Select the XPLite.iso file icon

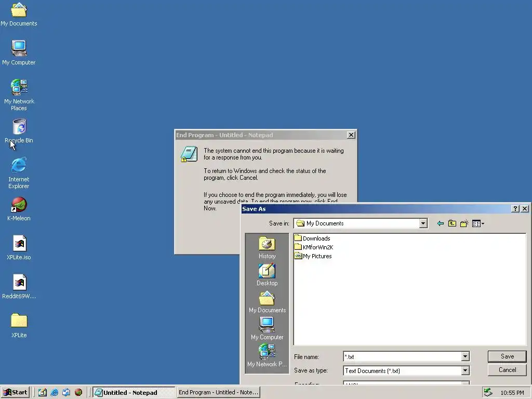point(19,248)
